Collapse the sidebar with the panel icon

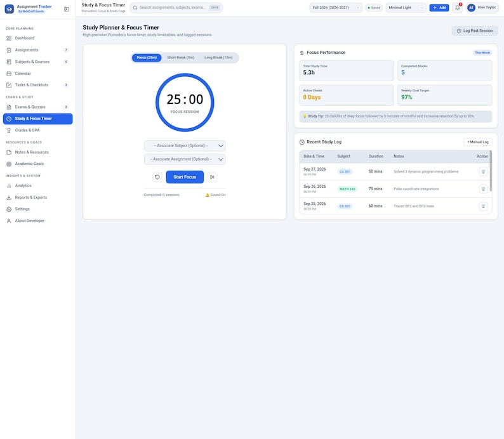click(67, 9)
